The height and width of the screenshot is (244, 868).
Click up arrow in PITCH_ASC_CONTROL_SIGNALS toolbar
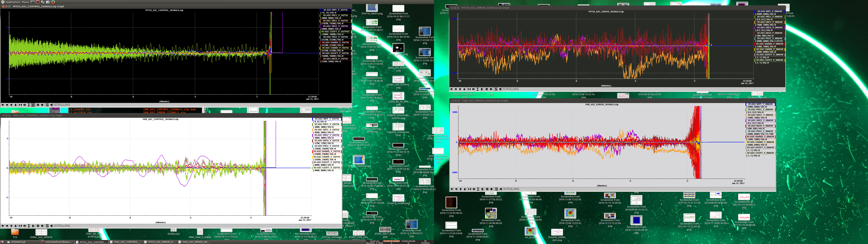pos(11,105)
